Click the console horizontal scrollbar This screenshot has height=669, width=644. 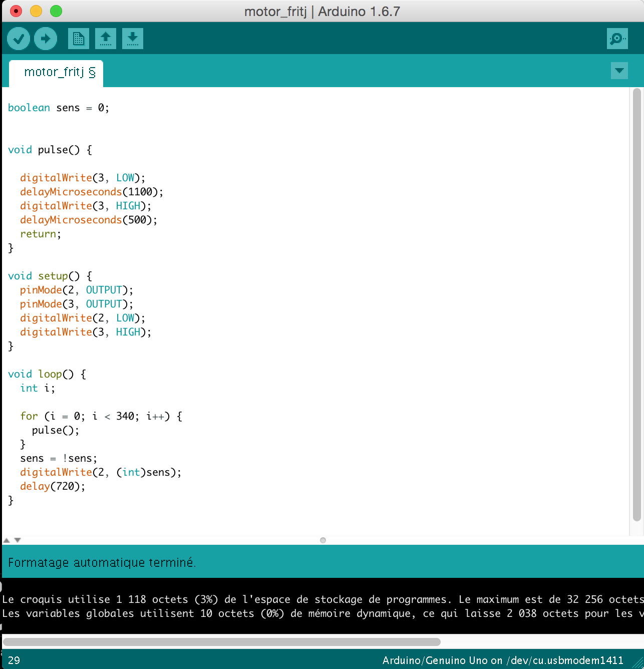pyautogui.click(x=222, y=642)
